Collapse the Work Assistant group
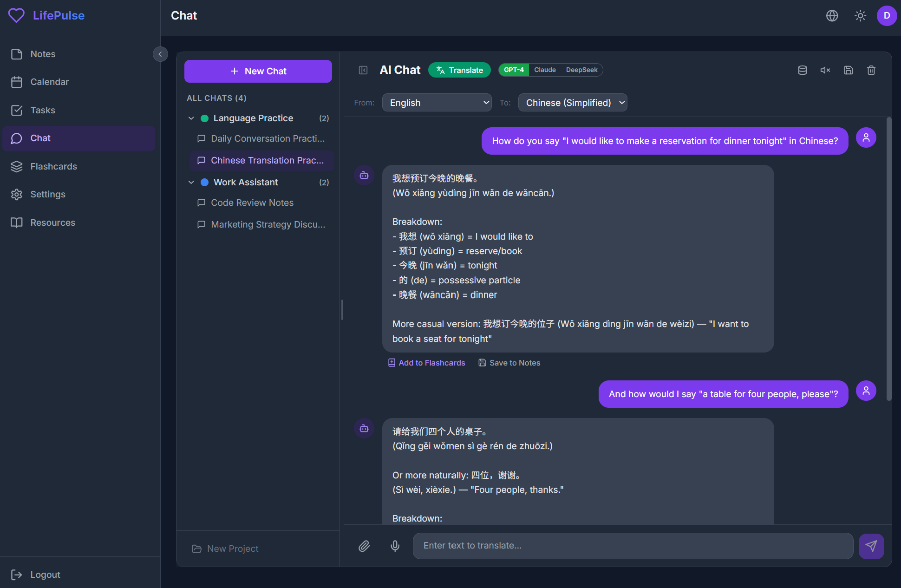Image resolution: width=901 pixels, height=588 pixels. coord(191,182)
